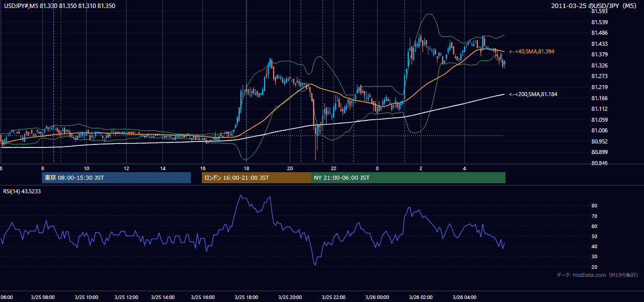Click the RSI scale value 20

(594, 267)
